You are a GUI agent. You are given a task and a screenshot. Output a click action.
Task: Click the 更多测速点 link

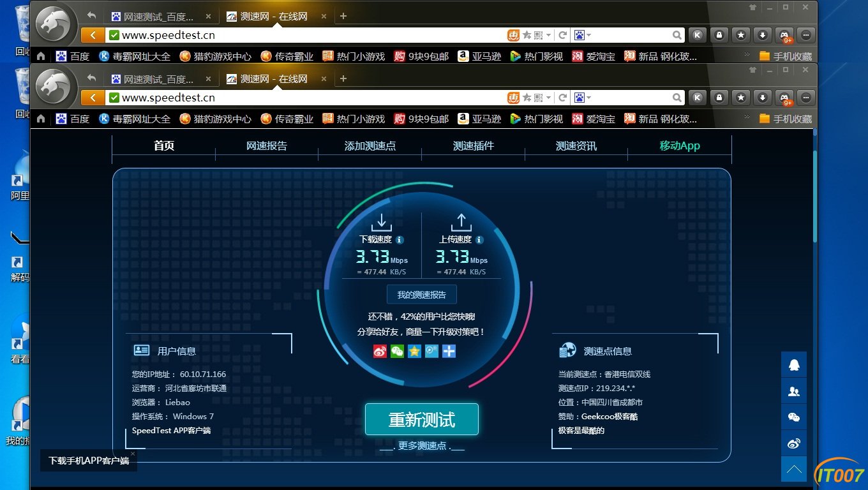click(x=422, y=446)
